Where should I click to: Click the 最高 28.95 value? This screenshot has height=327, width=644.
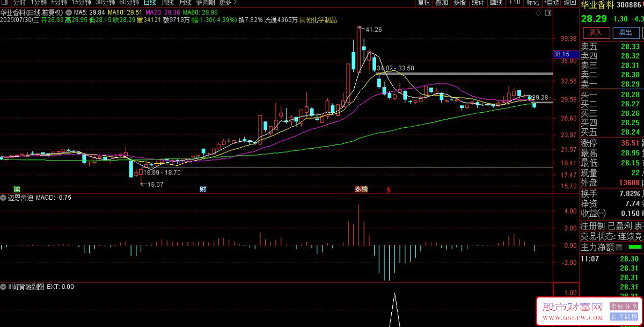click(630, 153)
